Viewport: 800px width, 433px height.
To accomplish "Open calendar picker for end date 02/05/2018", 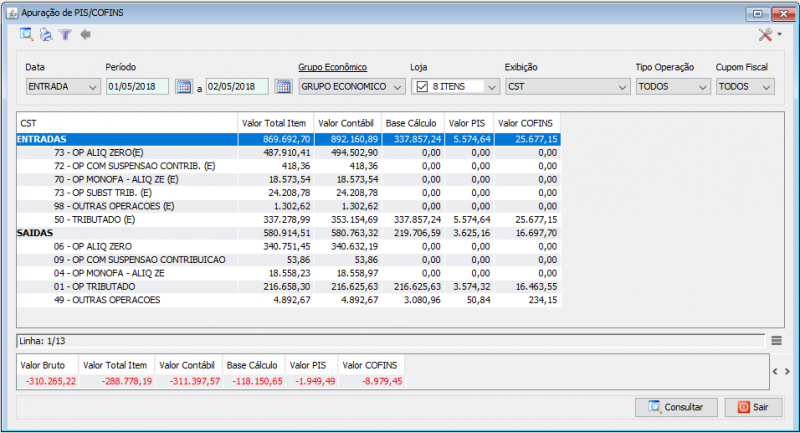I will click(284, 87).
